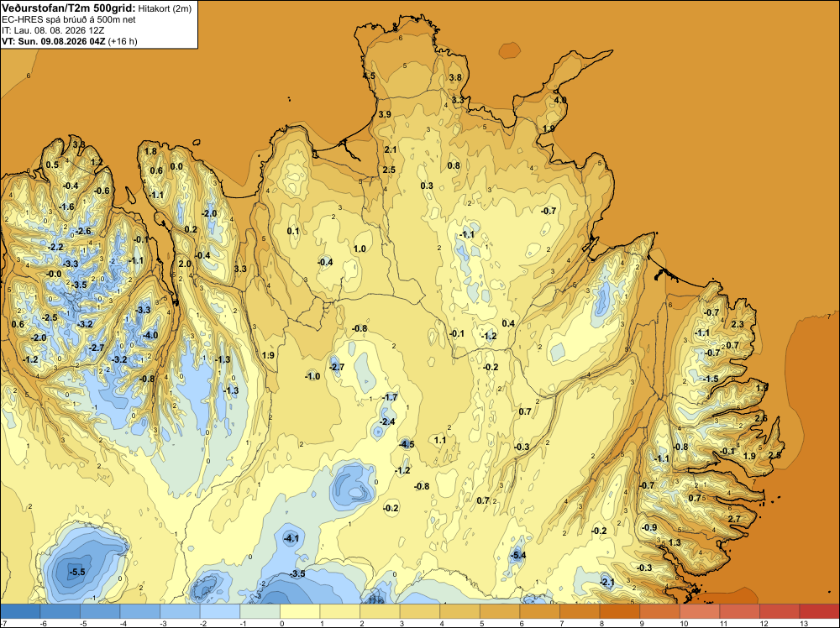
Task: Select the pale yellow legend swatch between 0 and 1
Action: [x=300, y=611]
